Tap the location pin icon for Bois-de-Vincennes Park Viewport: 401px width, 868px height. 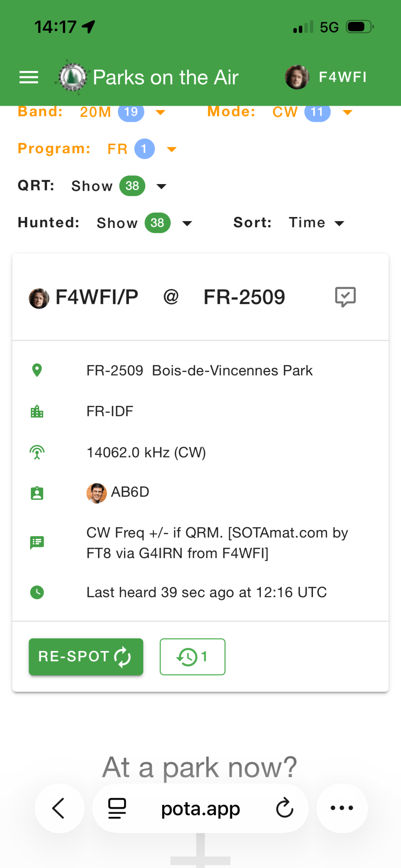coord(37,370)
